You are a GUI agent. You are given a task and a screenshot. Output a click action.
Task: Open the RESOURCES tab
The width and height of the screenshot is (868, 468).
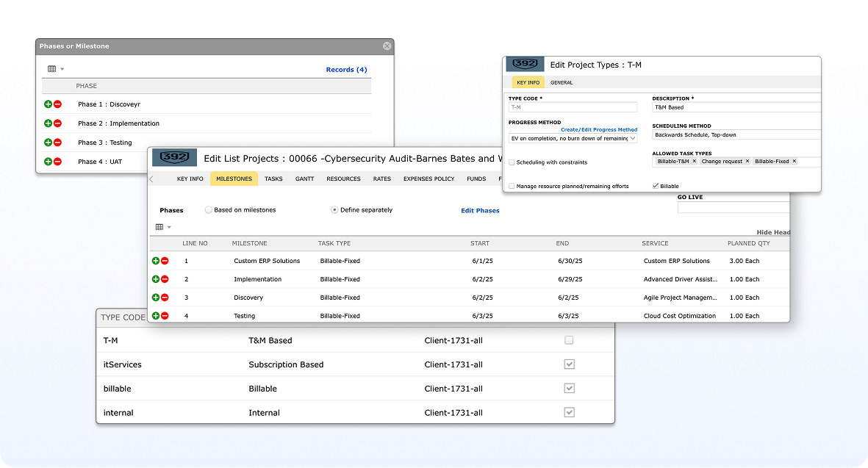[343, 179]
